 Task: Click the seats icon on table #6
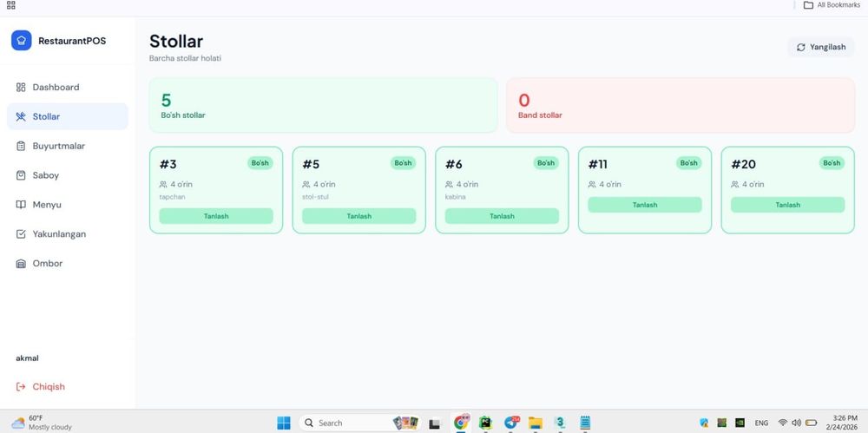449,184
